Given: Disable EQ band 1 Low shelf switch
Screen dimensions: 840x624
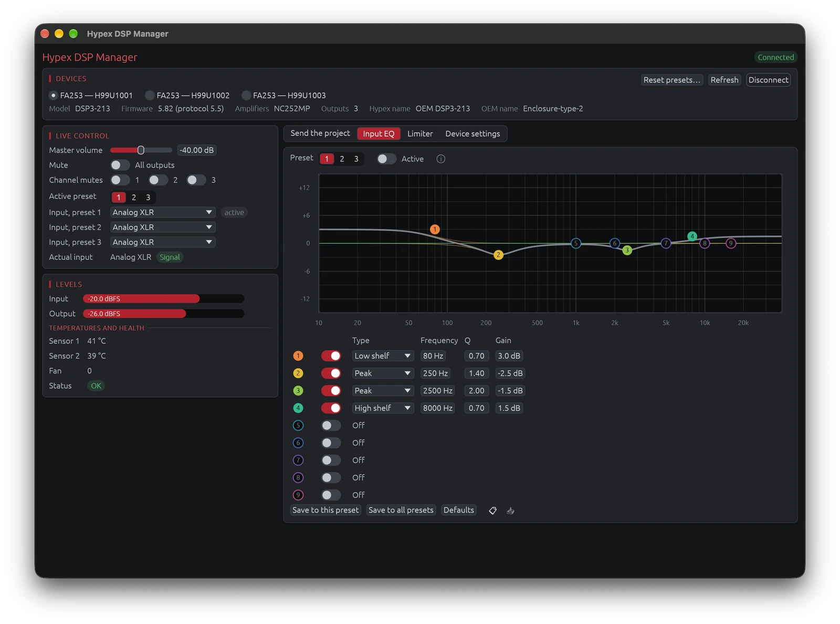Looking at the screenshot, I should coord(331,356).
